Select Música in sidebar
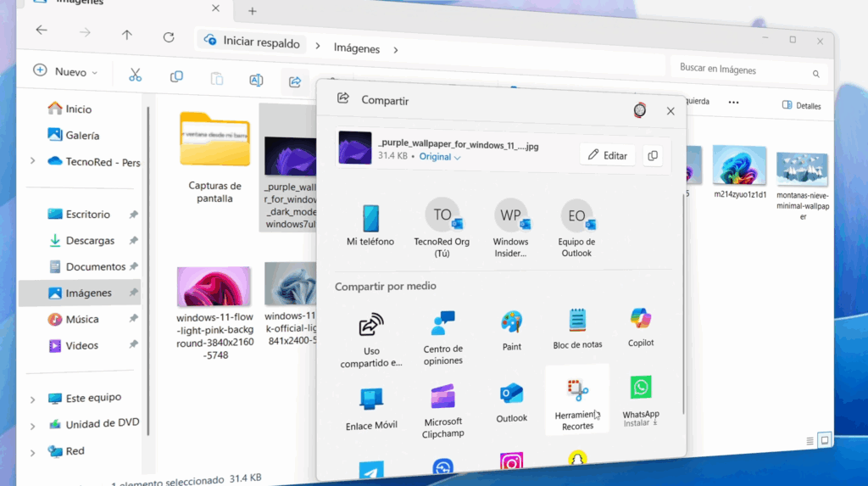The image size is (868, 486). coord(73,319)
